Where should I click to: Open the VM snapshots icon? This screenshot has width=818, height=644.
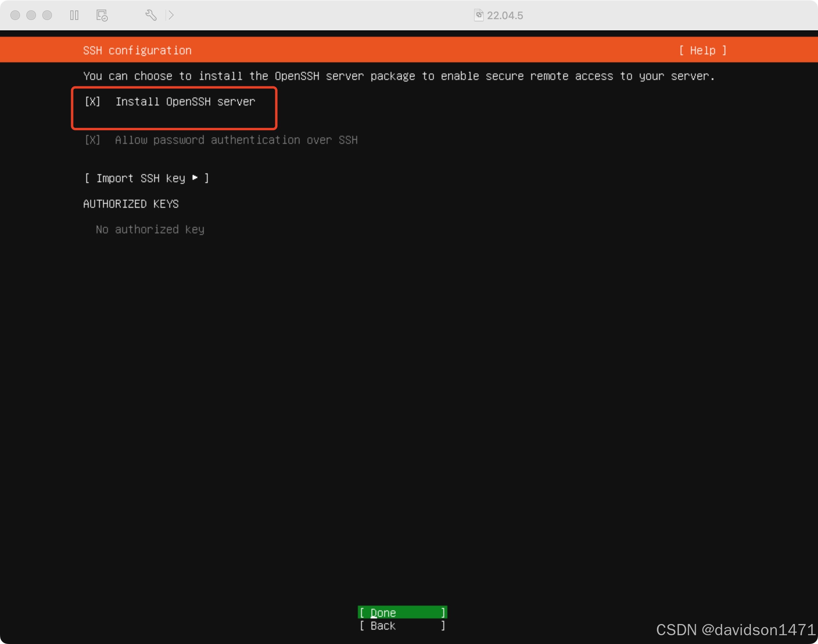(x=102, y=15)
